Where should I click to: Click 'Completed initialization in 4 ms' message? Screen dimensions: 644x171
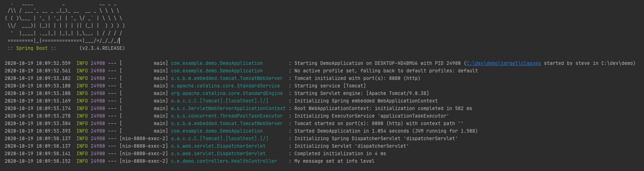[340, 154]
